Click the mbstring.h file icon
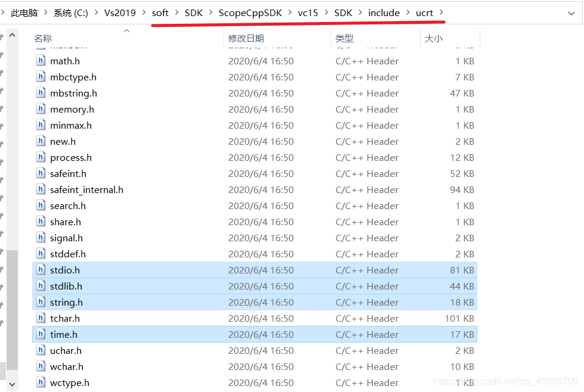This screenshot has height=392, width=584. pos(41,93)
